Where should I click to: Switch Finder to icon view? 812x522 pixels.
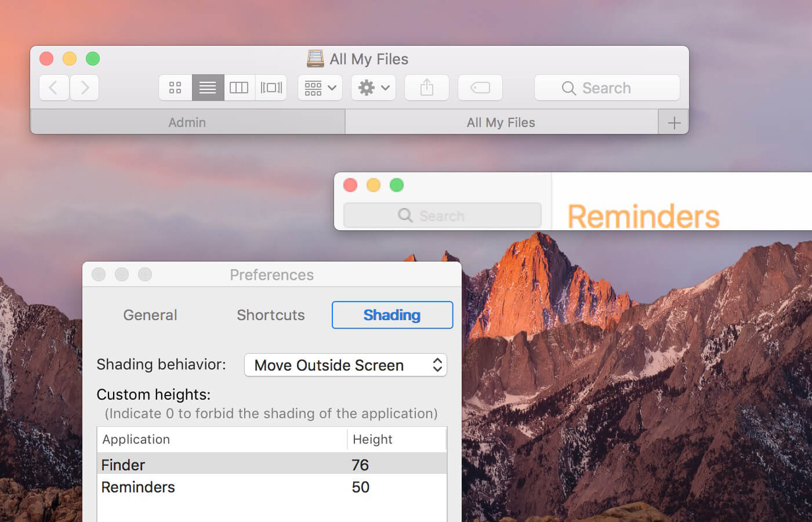click(x=175, y=88)
